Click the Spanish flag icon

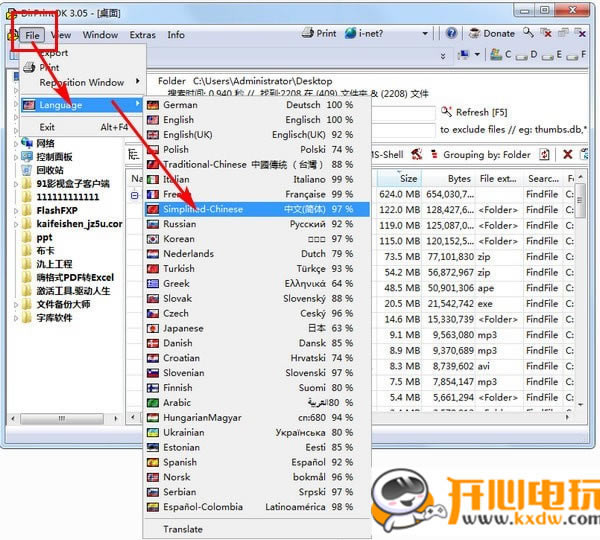click(153, 462)
